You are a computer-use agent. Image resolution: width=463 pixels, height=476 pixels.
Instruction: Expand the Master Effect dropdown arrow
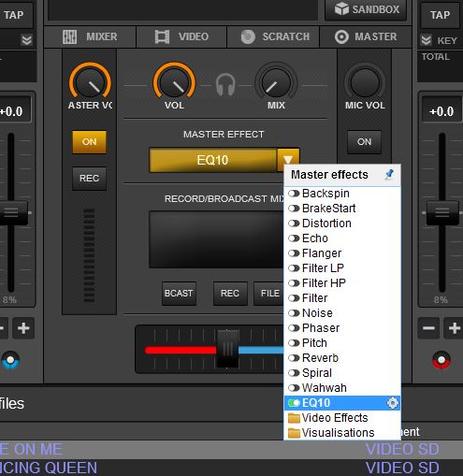coord(288,160)
